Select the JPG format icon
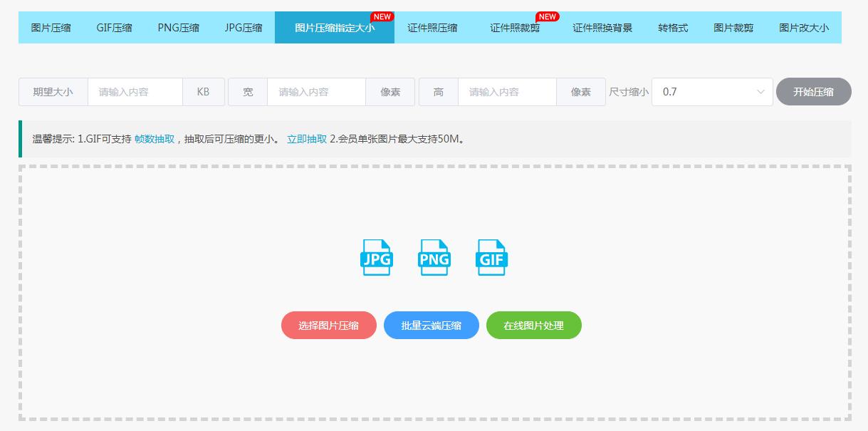This screenshot has height=431, width=868. click(377, 258)
